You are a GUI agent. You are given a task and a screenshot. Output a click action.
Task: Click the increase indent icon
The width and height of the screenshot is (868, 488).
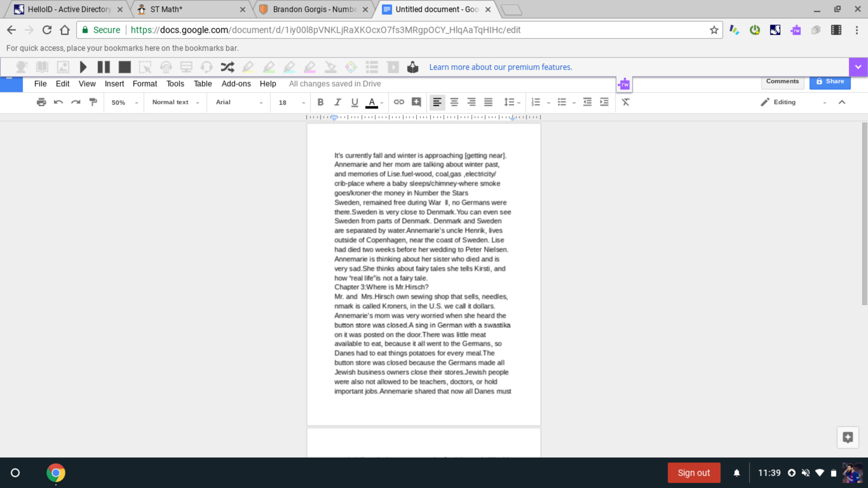(x=604, y=102)
